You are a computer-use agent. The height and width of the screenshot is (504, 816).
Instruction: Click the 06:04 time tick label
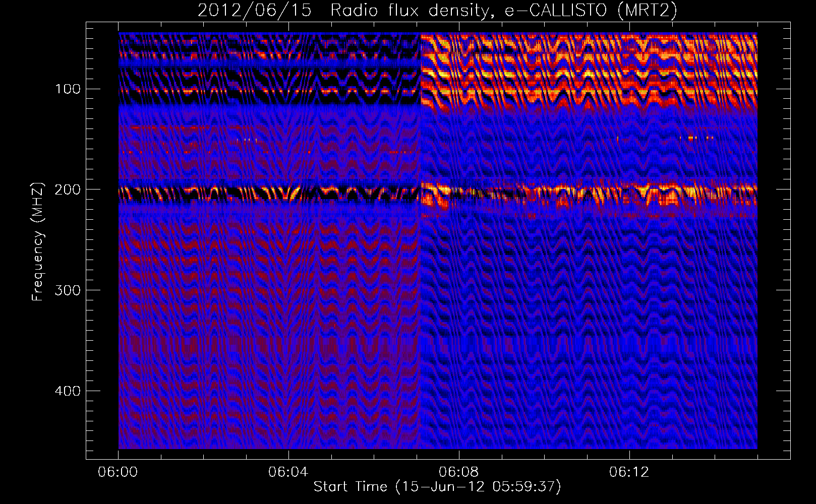[288, 472]
